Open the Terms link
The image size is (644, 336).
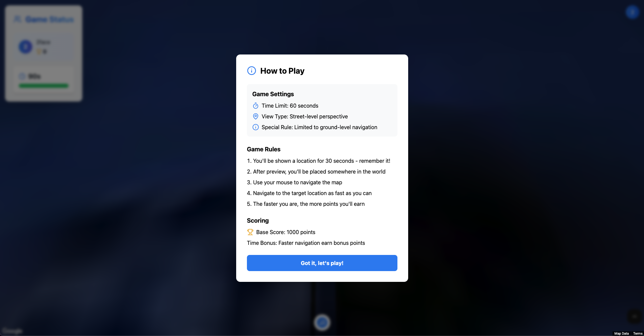pyautogui.click(x=638, y=333)
